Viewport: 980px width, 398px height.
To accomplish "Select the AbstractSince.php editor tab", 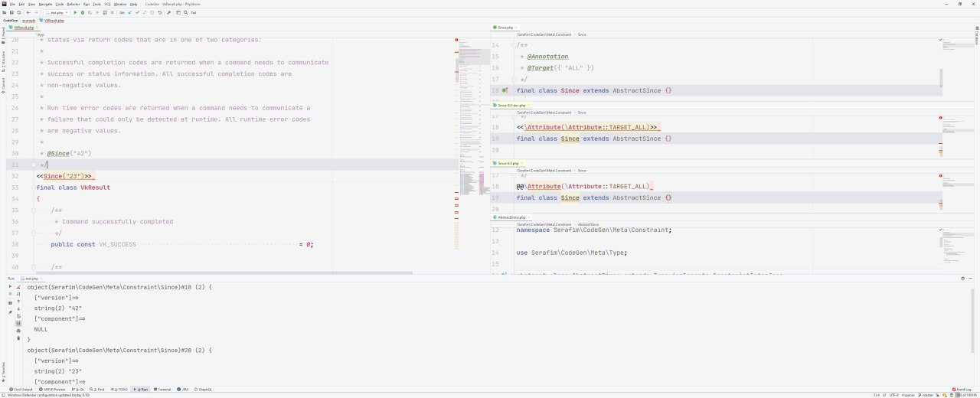I will pos(511,217).
